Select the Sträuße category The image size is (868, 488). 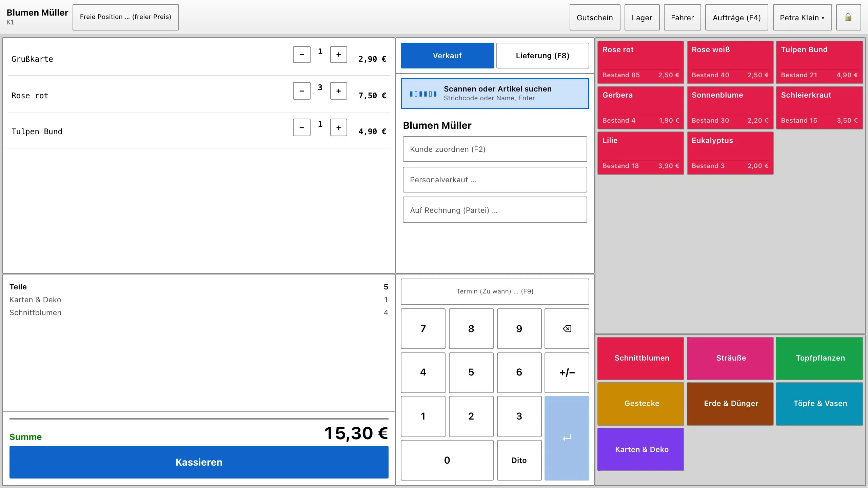(x=730, y=358)
